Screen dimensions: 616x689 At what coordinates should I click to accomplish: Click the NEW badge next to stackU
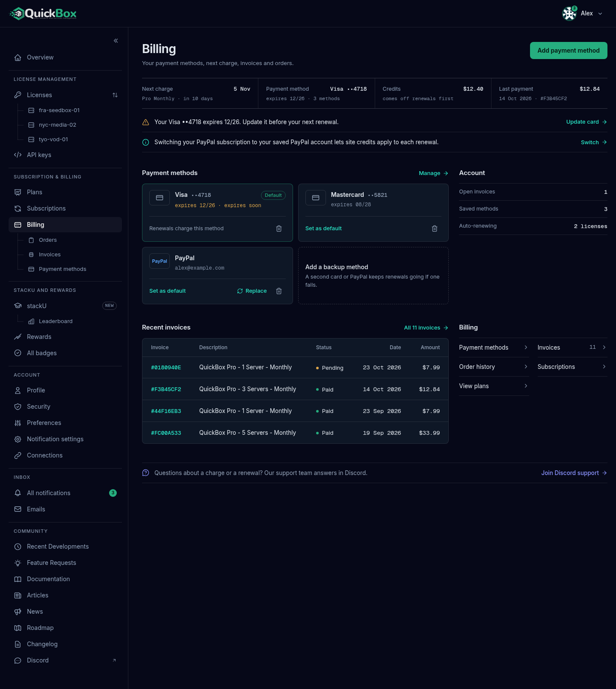click(x=110, y=306)
